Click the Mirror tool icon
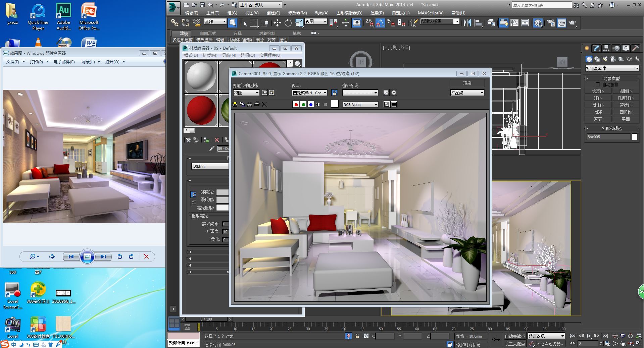The height and width of the screenshot is (348, 644). tap(467, 23)
